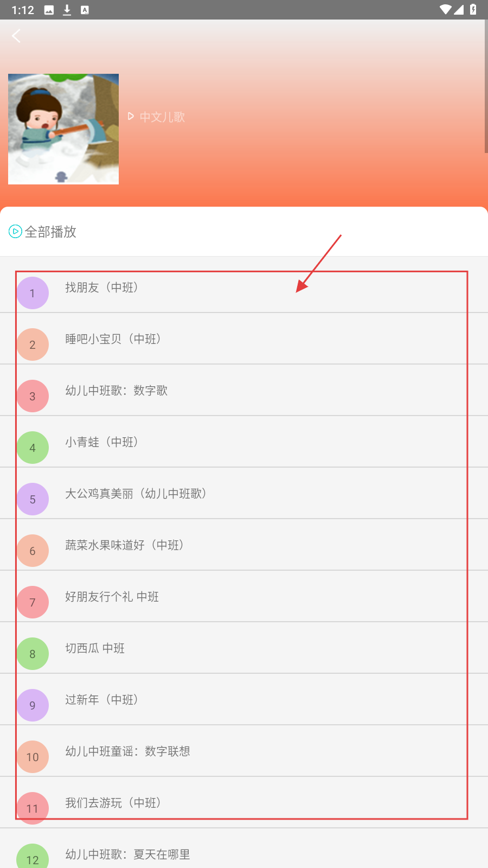The width and height of the screenshot is (488, 868).
Task: Open 好朋友行个礼 中班 song
Action: click(112, 597)
